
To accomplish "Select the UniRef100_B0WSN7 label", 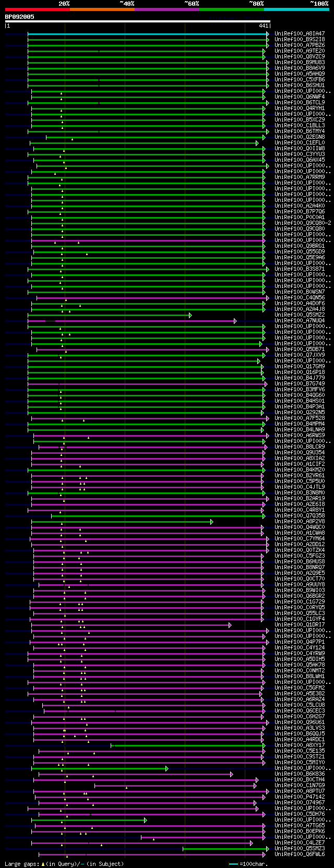I will tap(300, 292).
